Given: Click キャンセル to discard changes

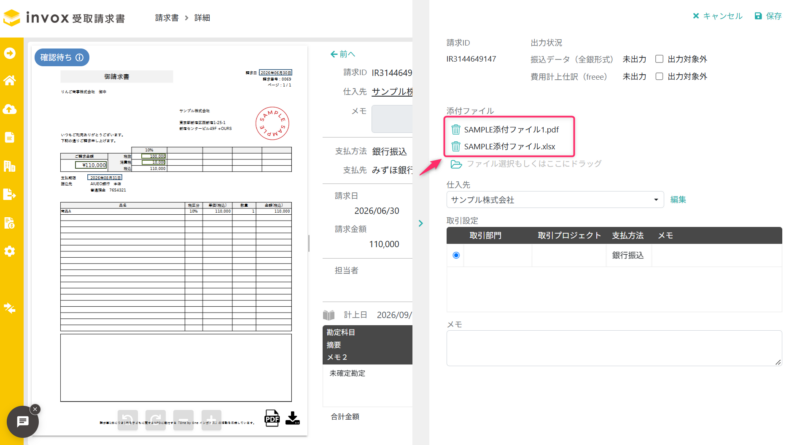Looking at the screenshot, I should (x=717, y=16).
